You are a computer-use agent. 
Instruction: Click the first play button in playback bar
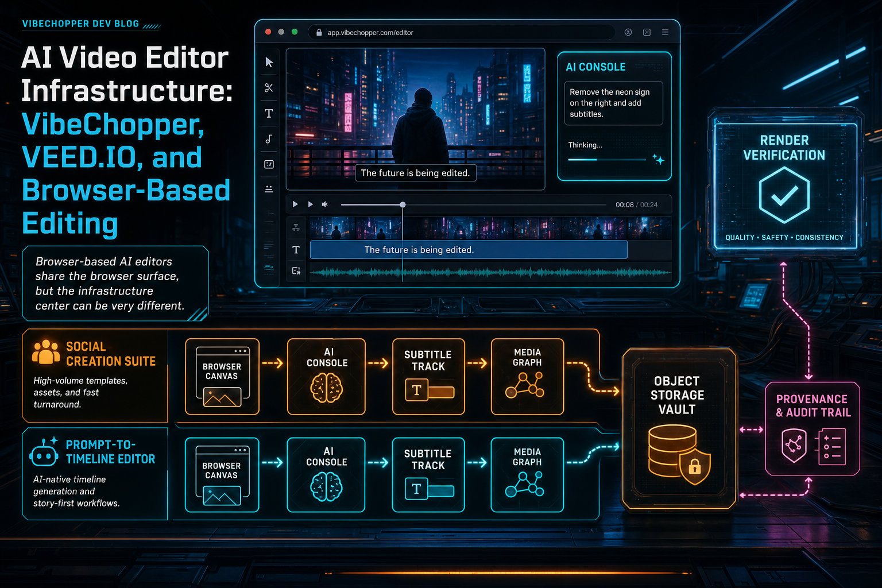coord(295,204)
